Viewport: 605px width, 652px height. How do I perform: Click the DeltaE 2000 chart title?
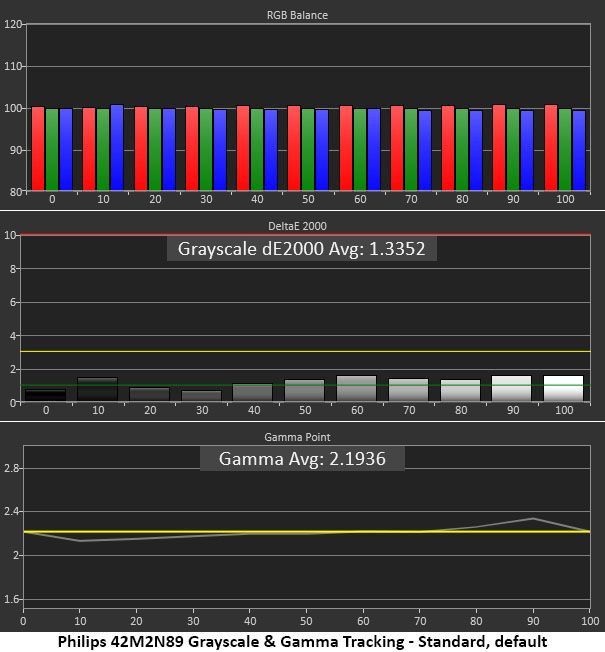coord(297,226)
